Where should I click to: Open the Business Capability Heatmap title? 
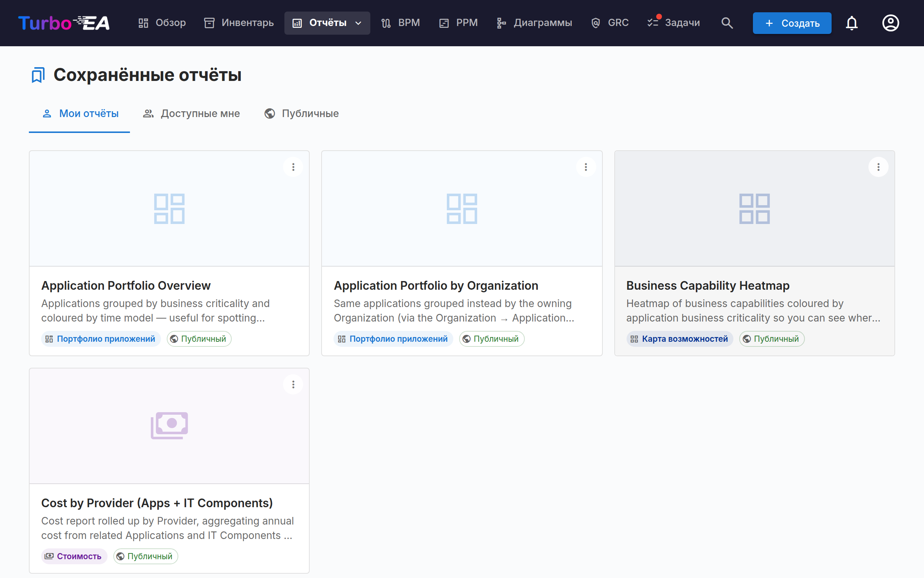point(708,285)
